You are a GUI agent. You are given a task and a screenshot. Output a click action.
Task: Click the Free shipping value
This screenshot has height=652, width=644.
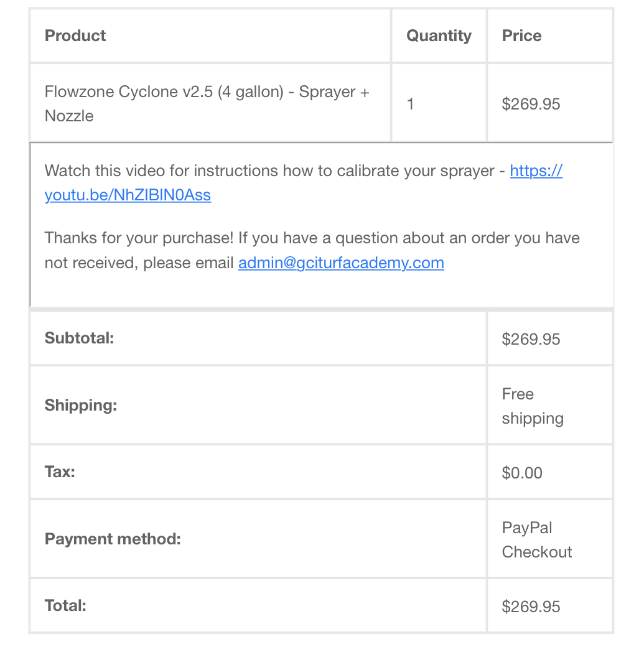point(532,406)
